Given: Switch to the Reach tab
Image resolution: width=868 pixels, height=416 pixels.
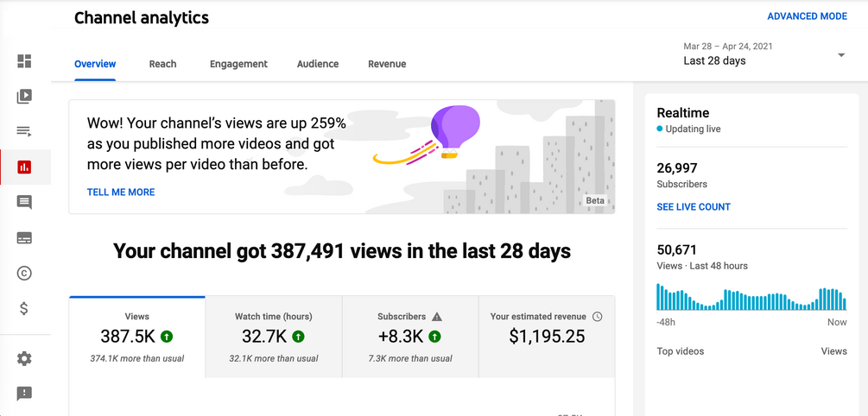Looking at the screenshot, I should point(162,64).
